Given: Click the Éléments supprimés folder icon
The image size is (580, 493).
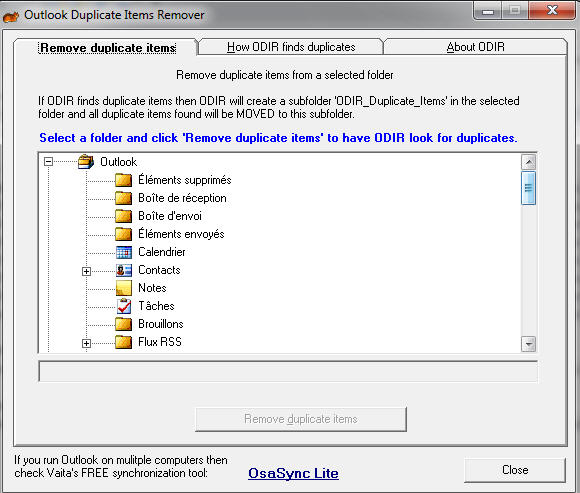Looking at the screenshot, I should click(124, 180).
